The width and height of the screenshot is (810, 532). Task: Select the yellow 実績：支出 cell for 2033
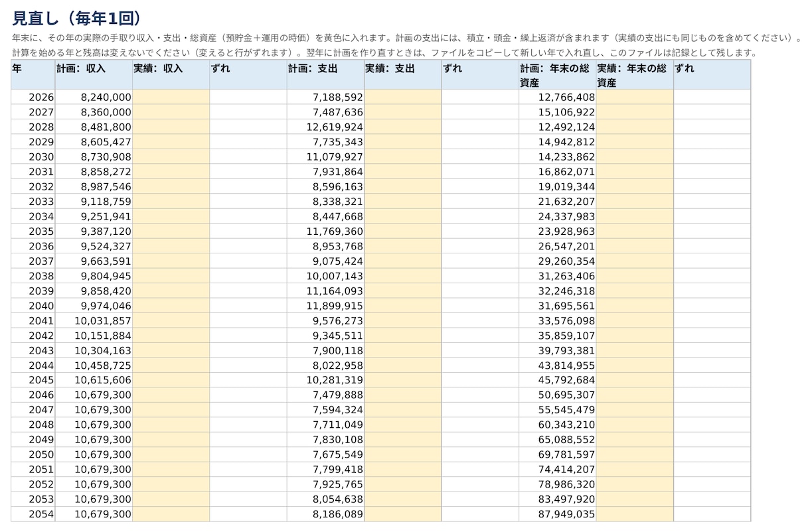click(403, 202)
